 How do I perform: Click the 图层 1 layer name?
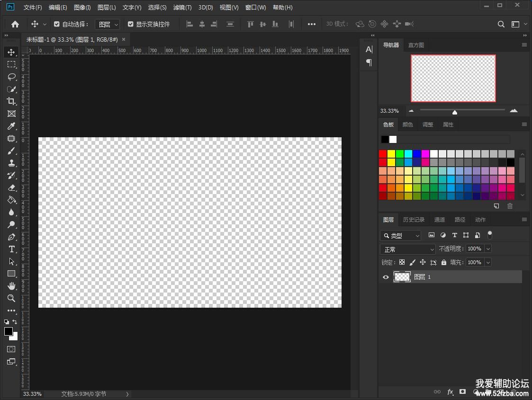tap(422, 277)
